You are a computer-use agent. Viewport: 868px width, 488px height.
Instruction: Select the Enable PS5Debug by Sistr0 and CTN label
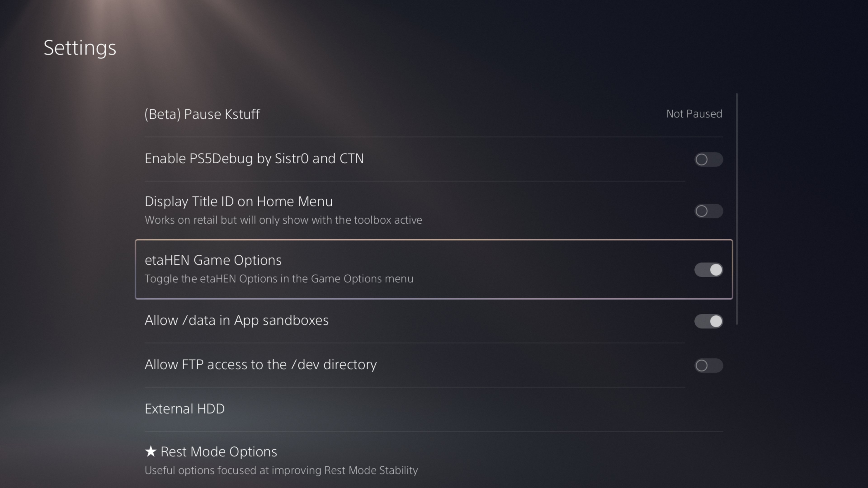click(254, 158)
